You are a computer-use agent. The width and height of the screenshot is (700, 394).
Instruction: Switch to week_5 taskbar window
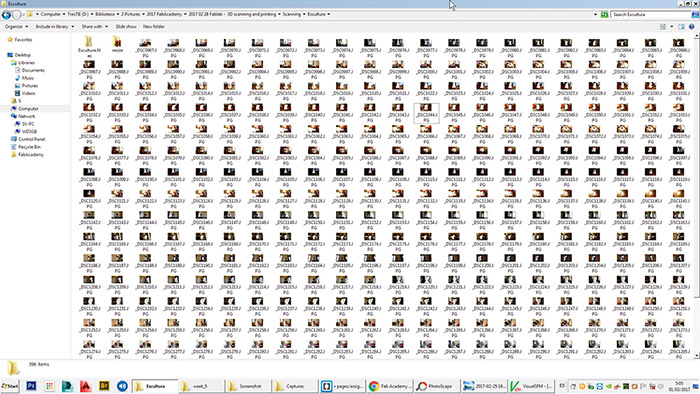coord(201,386)
